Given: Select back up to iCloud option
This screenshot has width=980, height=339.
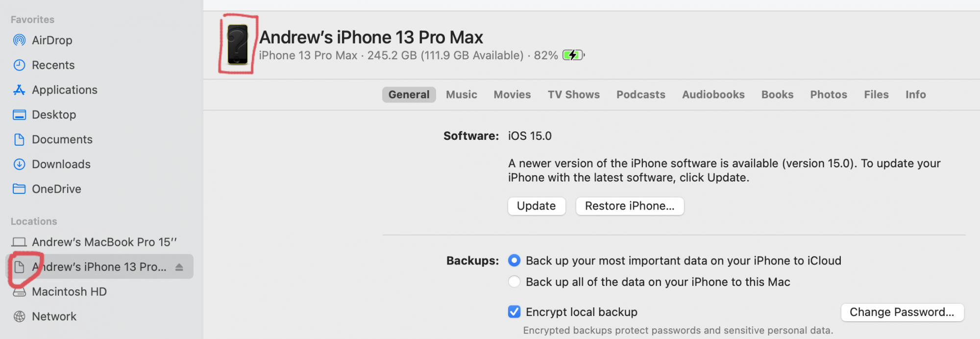Looking at the screenshot, I should pos(514,261).
